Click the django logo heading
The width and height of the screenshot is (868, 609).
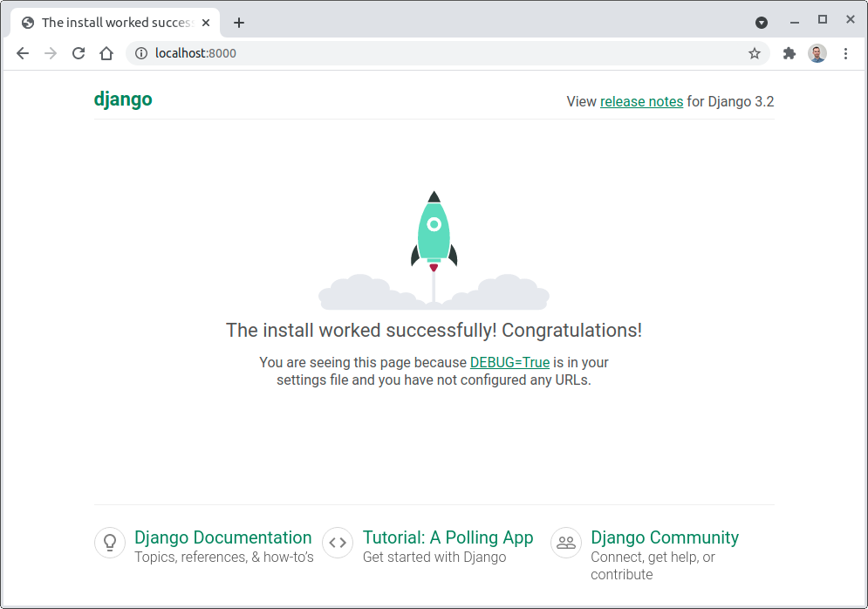[x=123, y=99]
